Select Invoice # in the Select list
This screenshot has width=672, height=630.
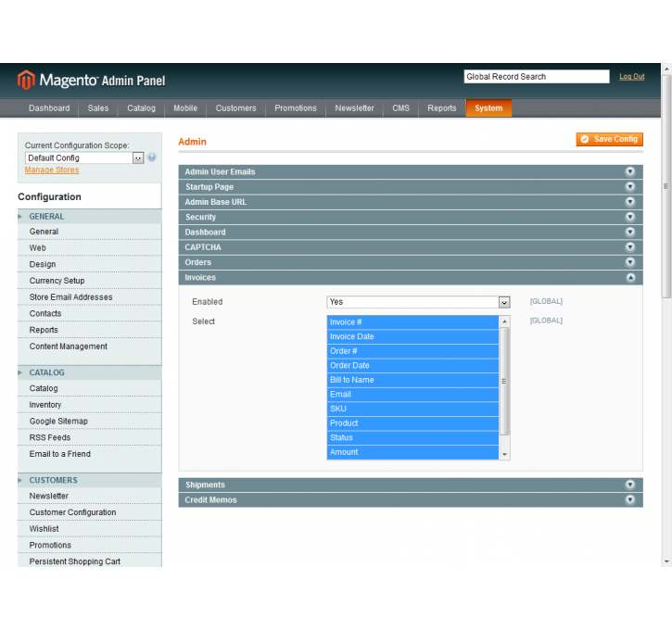pos(412,322)
